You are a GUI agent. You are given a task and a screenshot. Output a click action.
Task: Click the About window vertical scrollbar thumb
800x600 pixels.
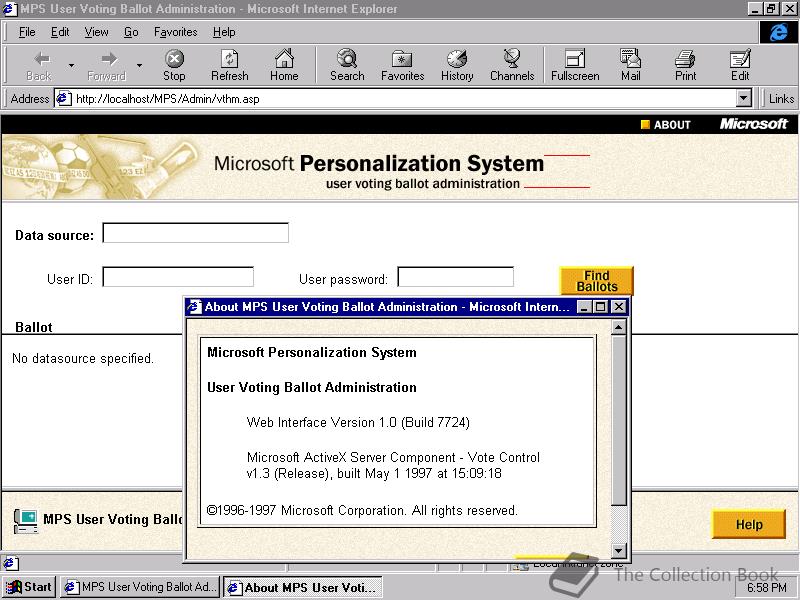pos(618,420)
